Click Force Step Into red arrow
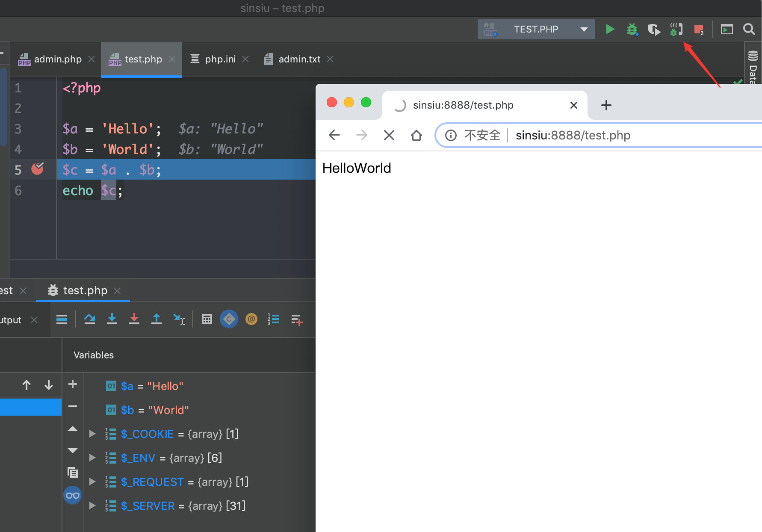Image resolution: width=762 pixels, height=532 pixels. 134,319
